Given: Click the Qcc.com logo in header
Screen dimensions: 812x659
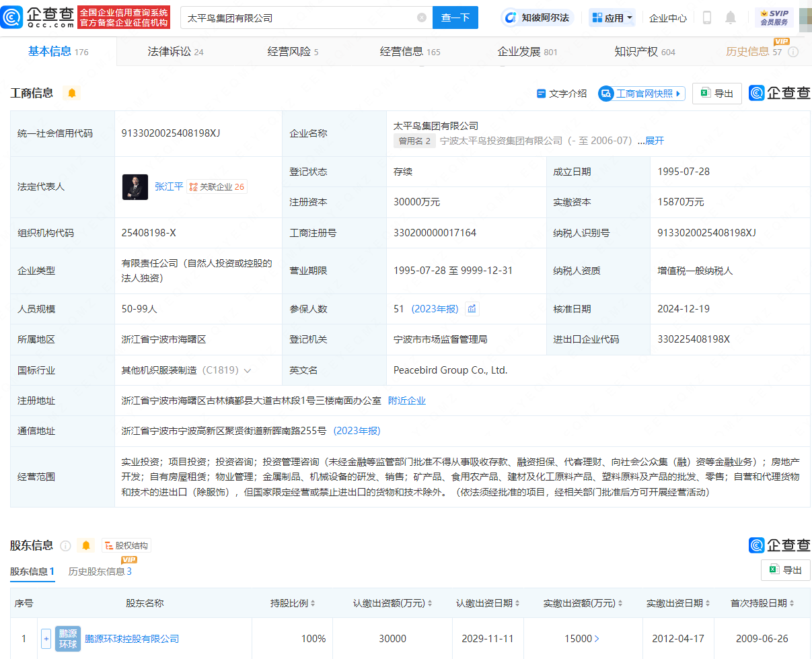Looking at the screenshot, I should click(x=38, y=18).
